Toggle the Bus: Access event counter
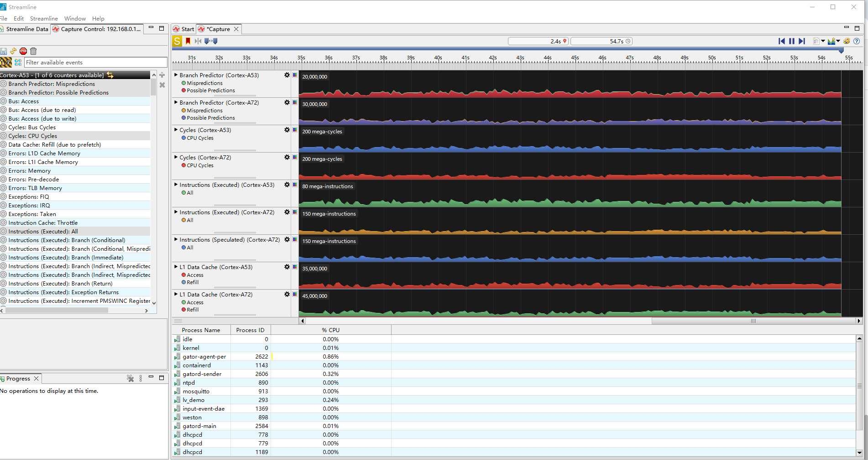The height and width of the screenshot is (460, 868). (x=23, y=101)
